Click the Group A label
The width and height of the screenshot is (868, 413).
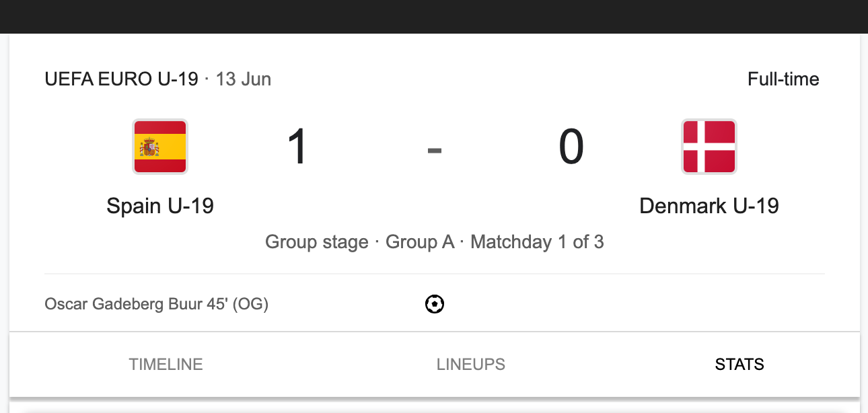coord(420,242)
